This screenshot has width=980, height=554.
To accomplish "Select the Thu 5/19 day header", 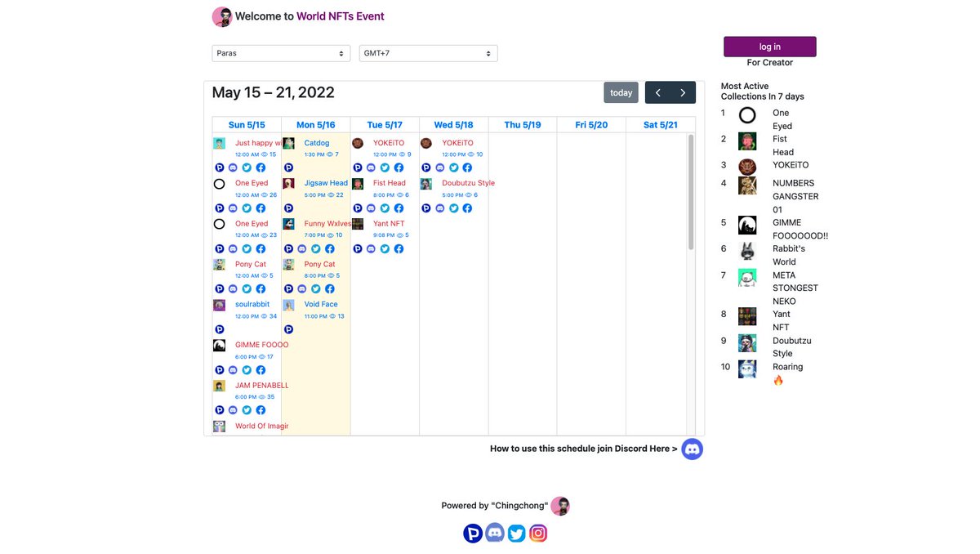I will pos(523,125).
